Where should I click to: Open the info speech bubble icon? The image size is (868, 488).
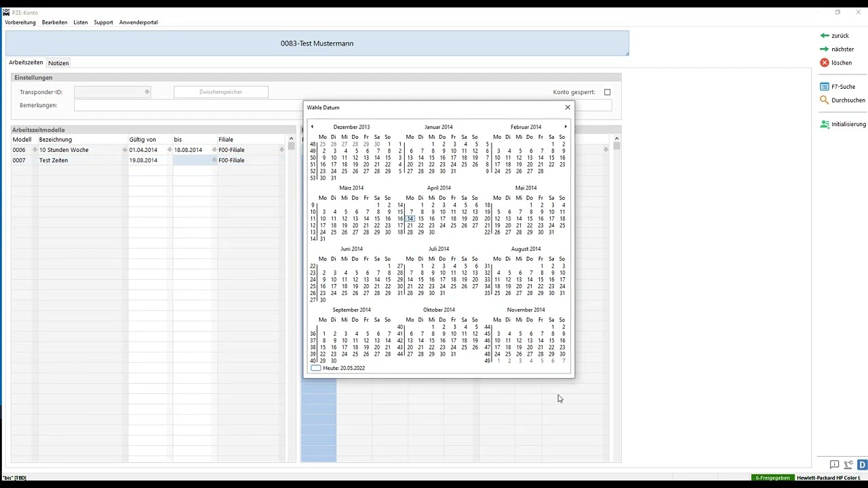pos(835,465)
